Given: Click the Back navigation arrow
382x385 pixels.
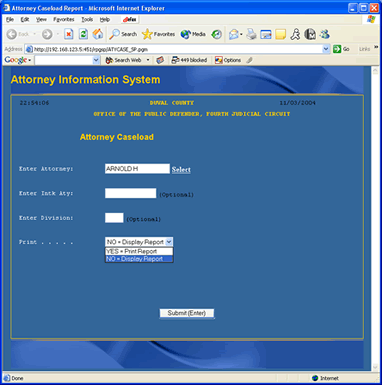Looking at the screenshot, I should click(x=12, y=34).
